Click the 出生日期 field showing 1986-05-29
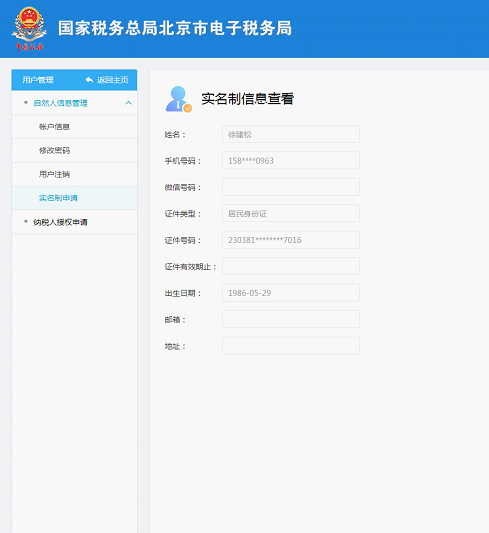489x533 pixels. [x=291, y=293]
